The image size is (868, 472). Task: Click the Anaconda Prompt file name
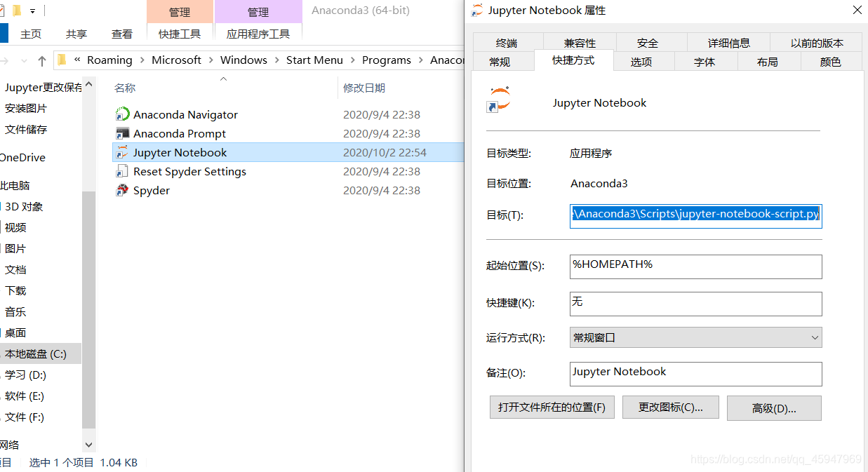tap(180, 133)
